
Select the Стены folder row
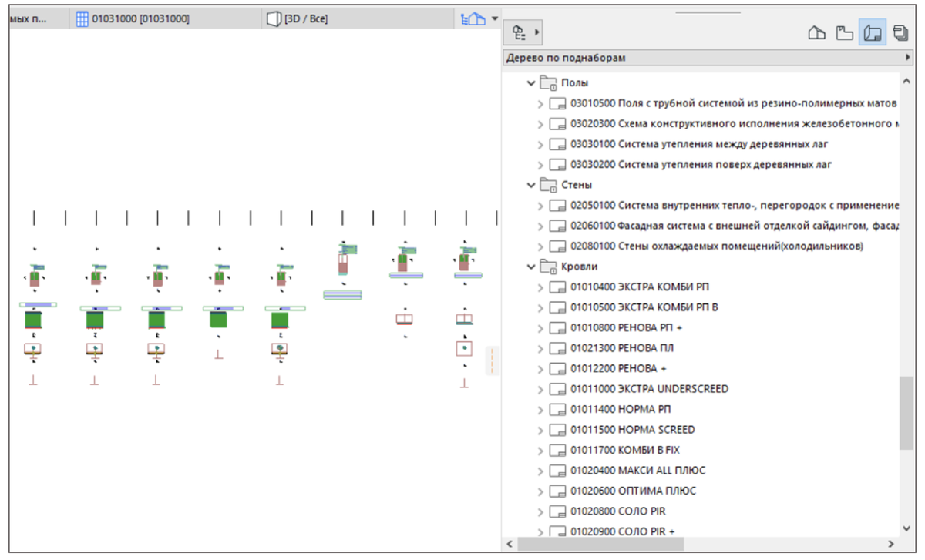point(577,185)
